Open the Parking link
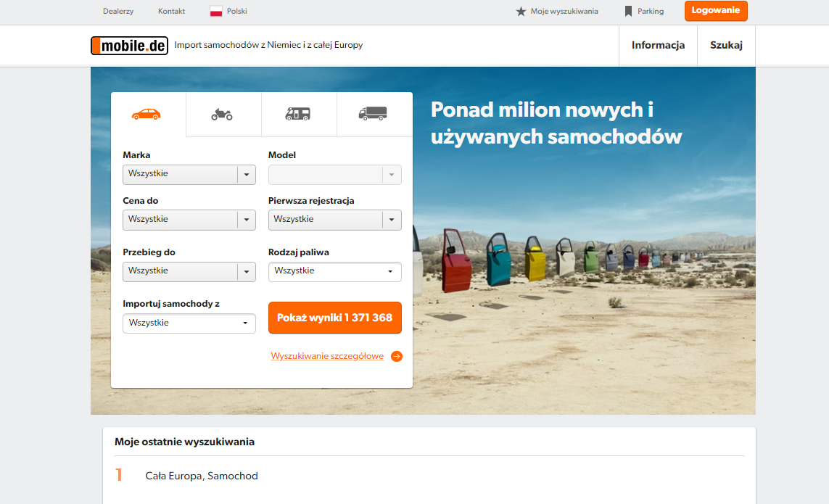The height and width of the screenshot is (504, 829). [x=651, y=11]
